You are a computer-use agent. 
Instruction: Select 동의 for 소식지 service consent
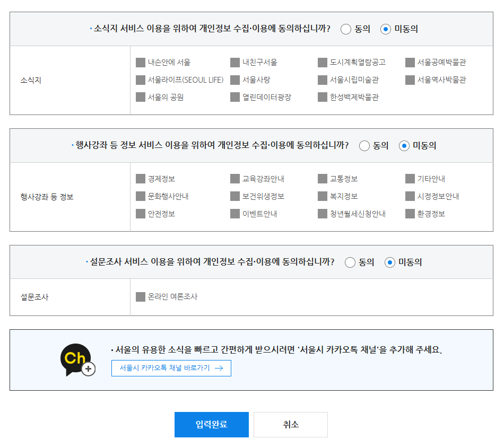[345, 29]
